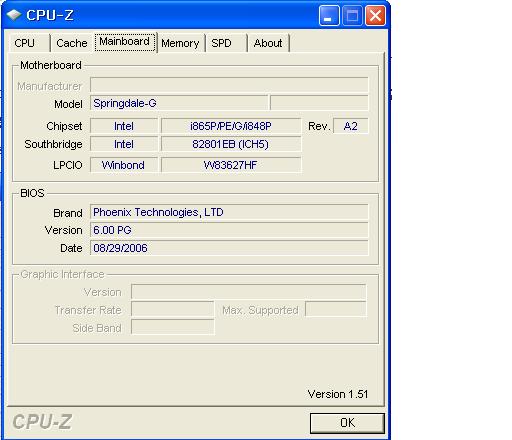This screenshot has width=512, height=440.
Task: Switch to the SPD tab
Action: (x=226, y=43)
